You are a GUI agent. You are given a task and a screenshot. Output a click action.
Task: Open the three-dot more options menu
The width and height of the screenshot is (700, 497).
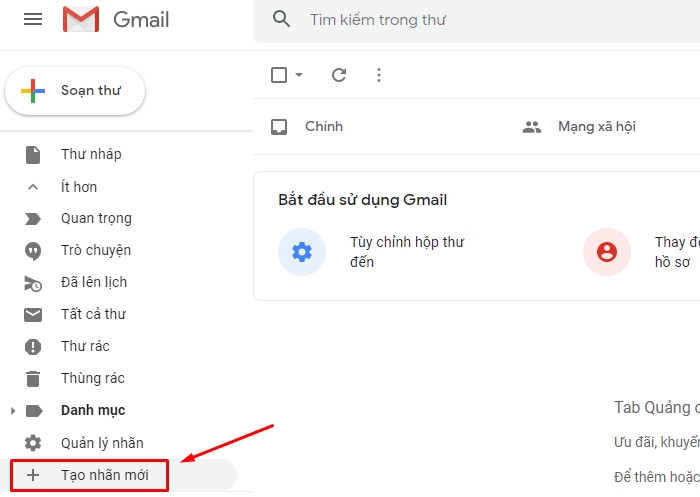point(379,75)
